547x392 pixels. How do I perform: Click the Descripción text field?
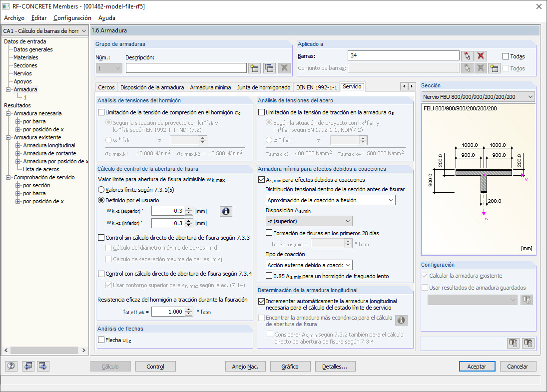pos(186,68)
